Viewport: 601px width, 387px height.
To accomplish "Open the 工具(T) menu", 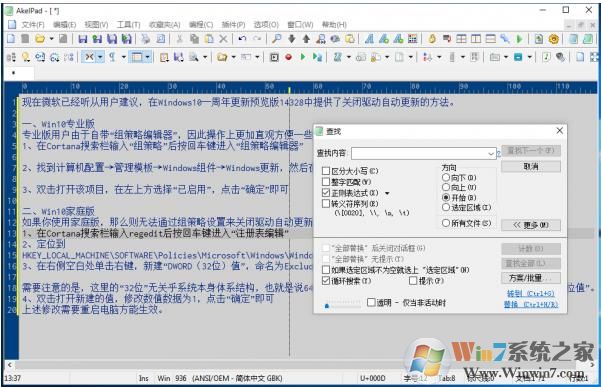I will click(x=128, y=25).
